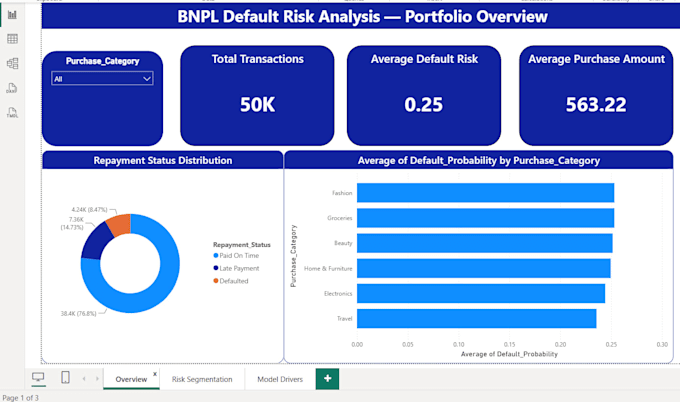Screen dimensions: 680x402
Task: Select the Overview page tab
Action: (131, 379)
